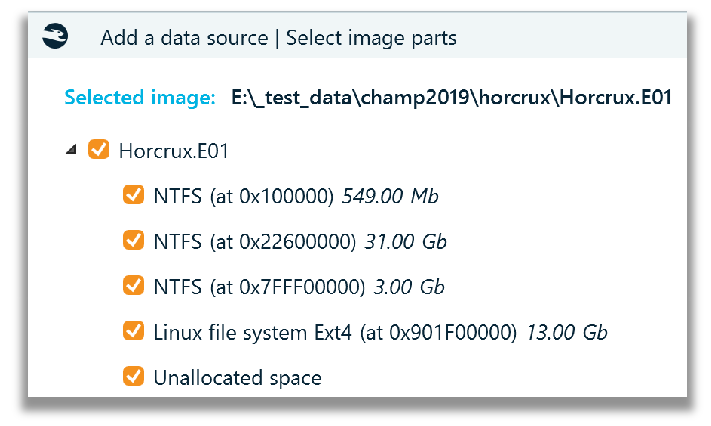
Task: Collapse the Horcrux.E01 tree node
Action: (71, 150)
